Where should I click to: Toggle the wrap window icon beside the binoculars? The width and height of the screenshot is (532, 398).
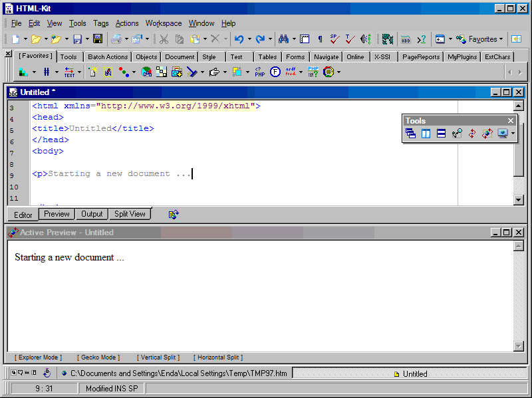tap(305, 39)
